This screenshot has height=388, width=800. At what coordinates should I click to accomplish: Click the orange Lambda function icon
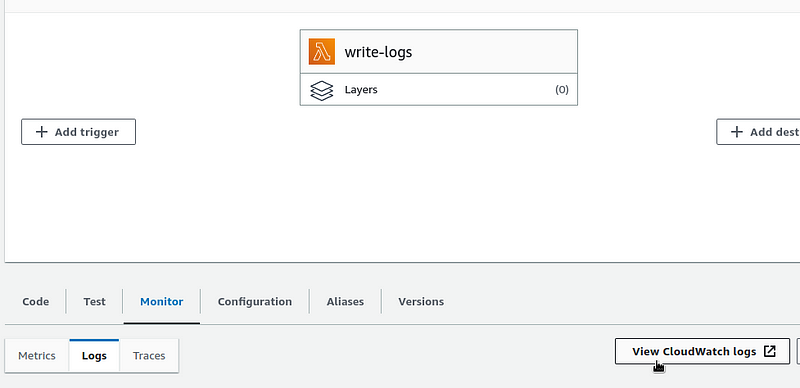pyautogui.click(x=321, y=52)
